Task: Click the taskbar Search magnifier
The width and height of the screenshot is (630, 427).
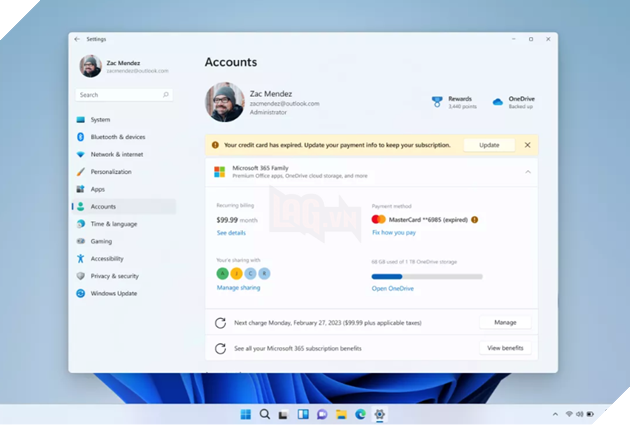Action: click(x=264, y=414)
